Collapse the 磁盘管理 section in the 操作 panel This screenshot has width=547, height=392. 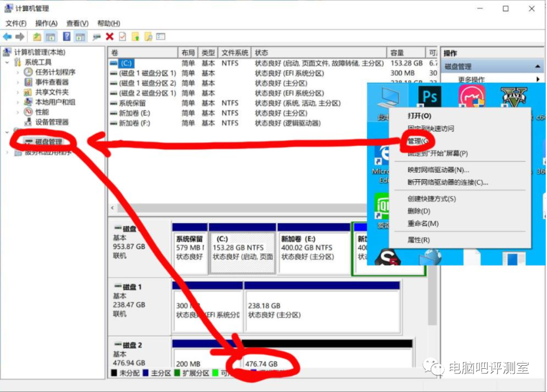[x=536, y=66]
